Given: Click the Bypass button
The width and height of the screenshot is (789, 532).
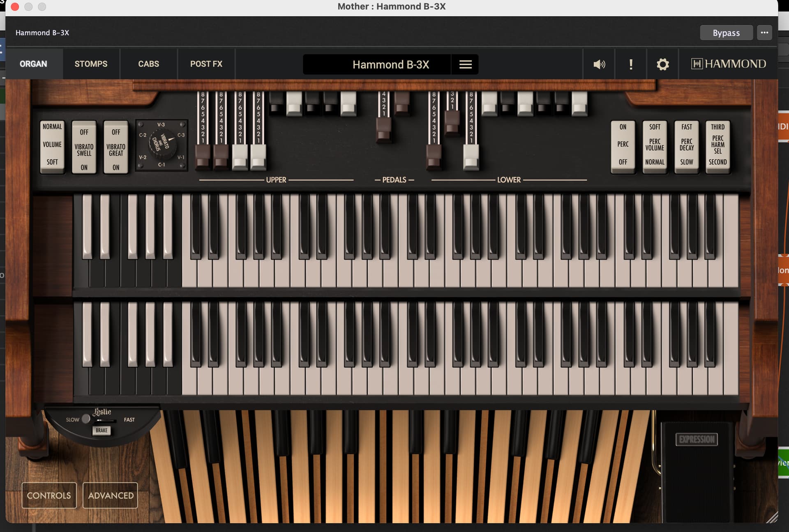Looking at the screenshot, I should [x=726, y=33].
